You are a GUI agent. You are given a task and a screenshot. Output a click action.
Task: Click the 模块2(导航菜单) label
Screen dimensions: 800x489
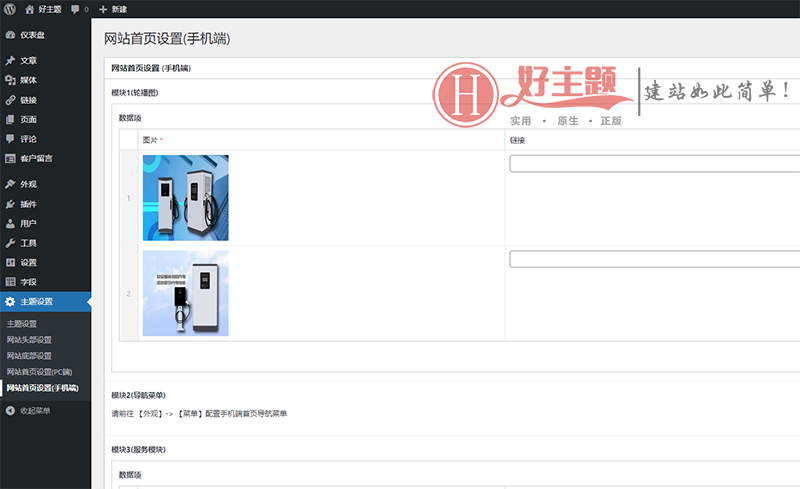coord(138,396)
